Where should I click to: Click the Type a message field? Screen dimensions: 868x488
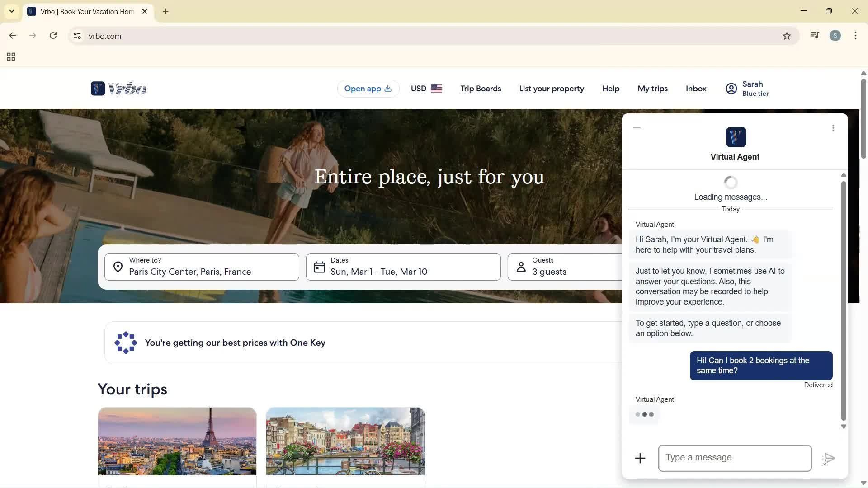(734, 458)
